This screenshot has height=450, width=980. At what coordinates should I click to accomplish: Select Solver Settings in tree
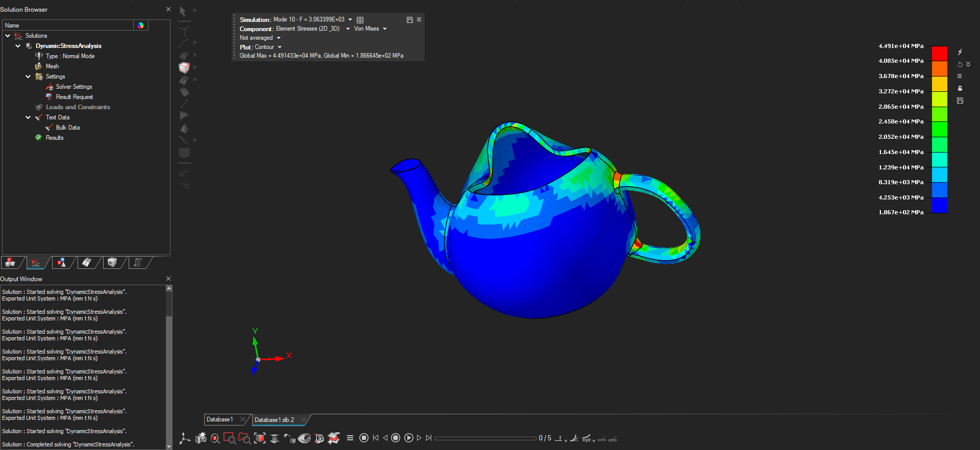pos(74,87)
